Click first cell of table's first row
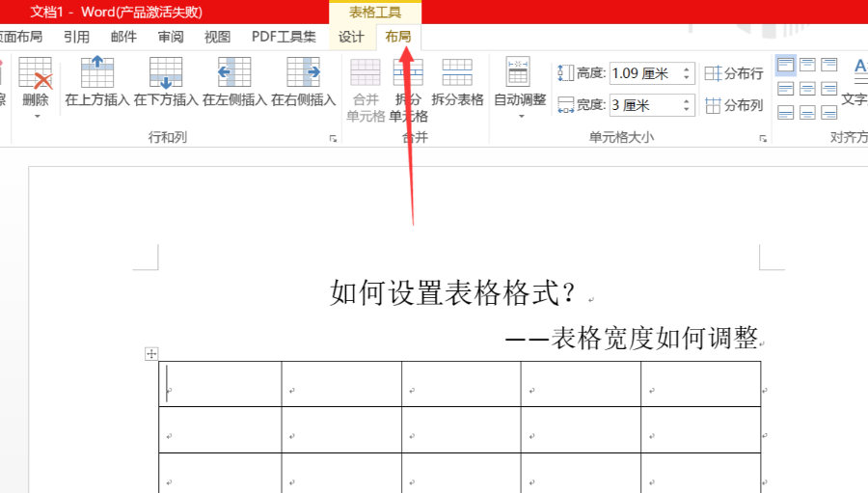This screenshot has width=868, height=493. tap(220, 384)
